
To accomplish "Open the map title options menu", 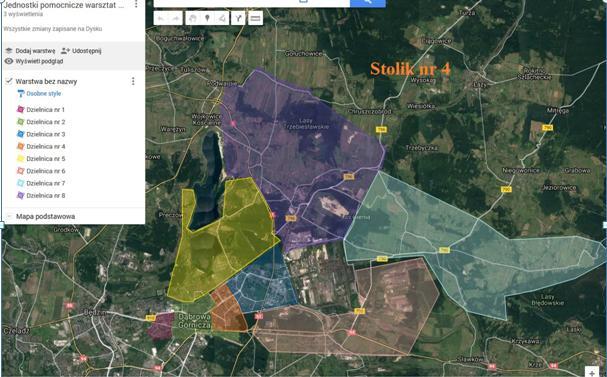I will pyautogui.click(x=136, y=4).
